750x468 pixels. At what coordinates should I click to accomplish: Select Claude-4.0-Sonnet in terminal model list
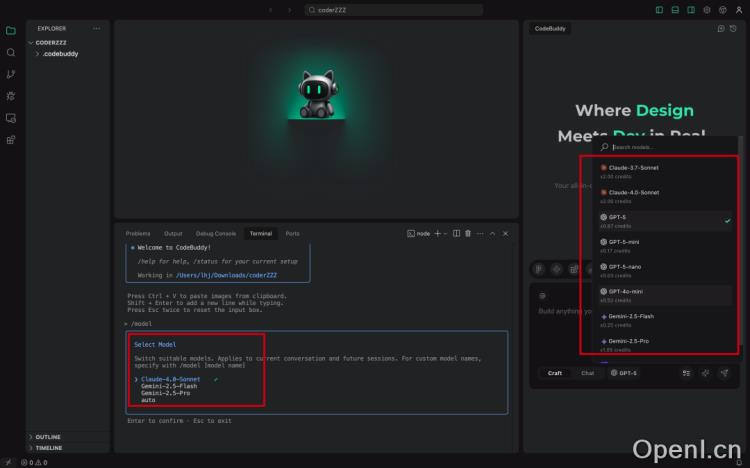[x=170, y=379]
